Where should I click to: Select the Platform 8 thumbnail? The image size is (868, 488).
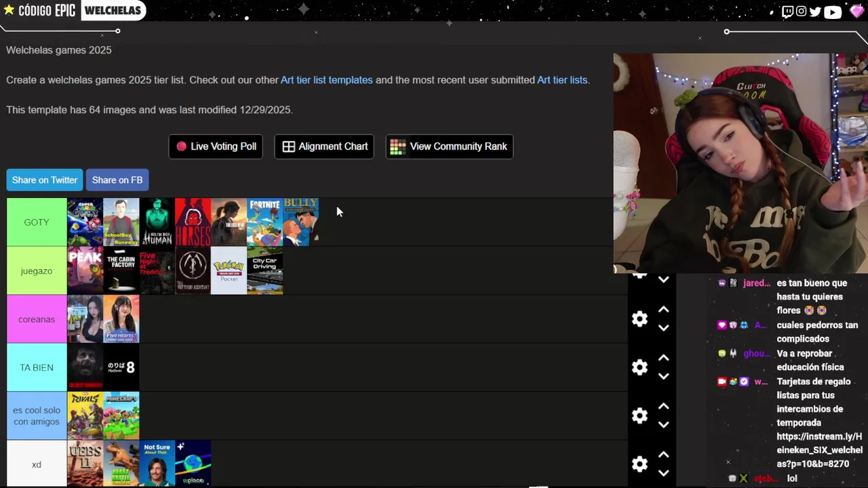[x=121, y=367]
